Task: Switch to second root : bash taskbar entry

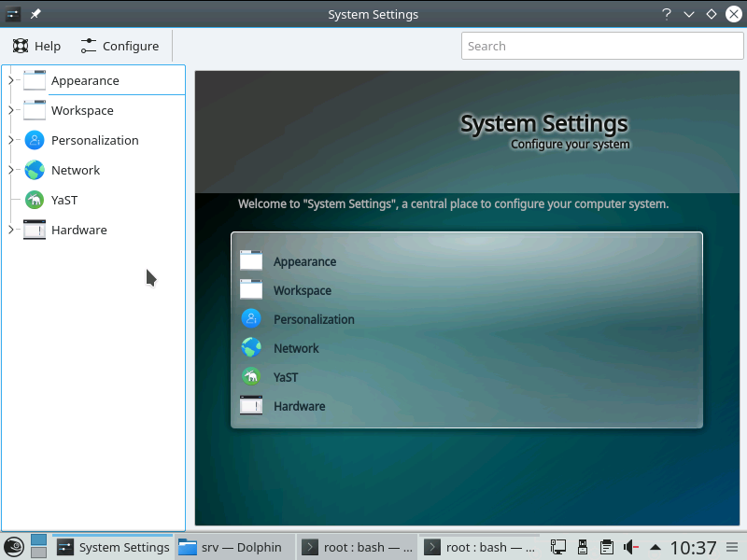Action: coord(479,547)
